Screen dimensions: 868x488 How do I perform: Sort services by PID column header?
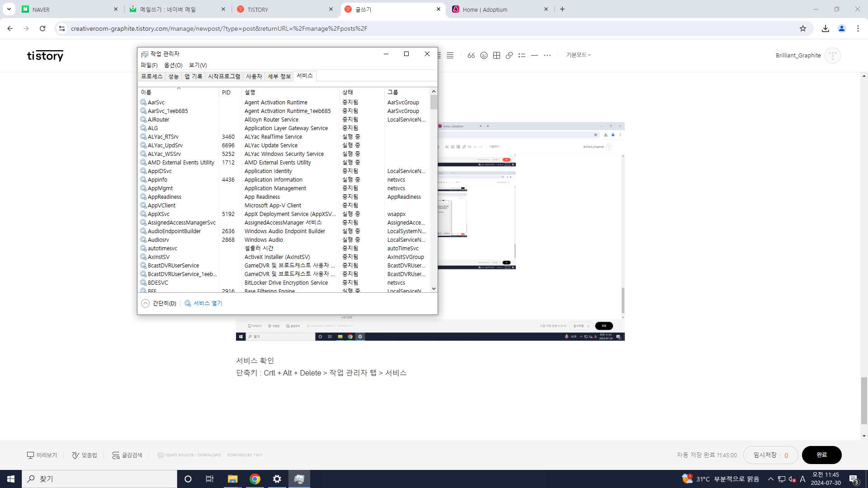(x=226, y=92)
